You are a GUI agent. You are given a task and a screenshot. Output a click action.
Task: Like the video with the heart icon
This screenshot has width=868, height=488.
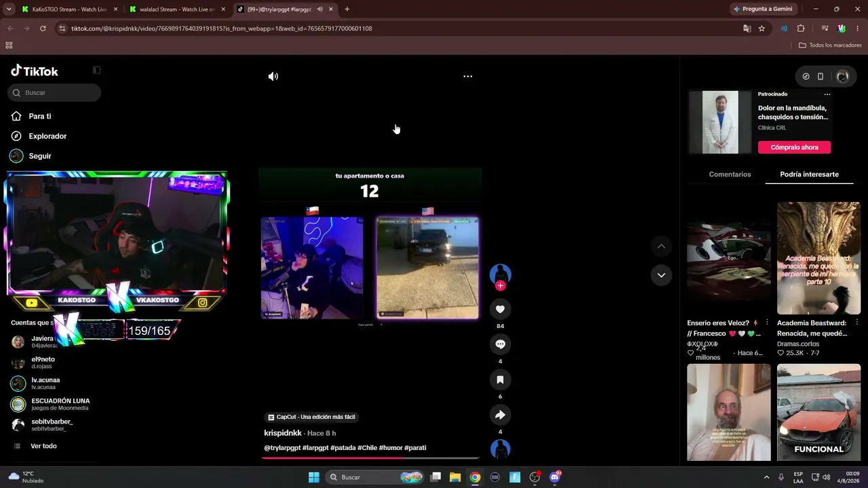coord(500,309)
